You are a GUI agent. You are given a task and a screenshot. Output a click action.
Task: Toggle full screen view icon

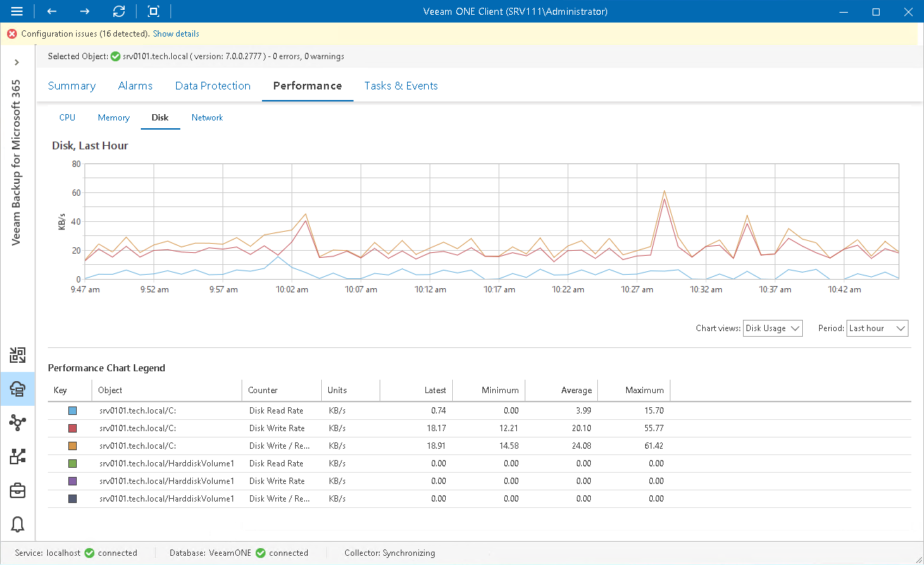point(154,11)
